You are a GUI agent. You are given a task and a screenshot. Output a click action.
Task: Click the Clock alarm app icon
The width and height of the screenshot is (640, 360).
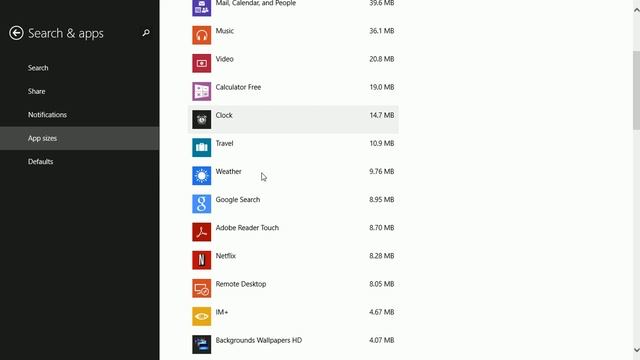tap(202, 120)
